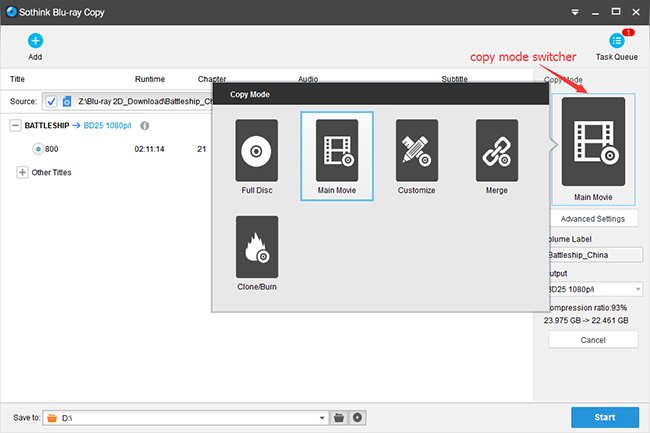Expand Other Titles

(x=22, y=172)
